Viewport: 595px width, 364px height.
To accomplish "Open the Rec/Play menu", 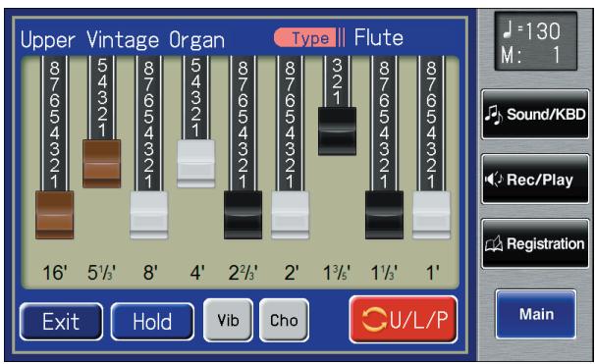I will pos(535,179).
